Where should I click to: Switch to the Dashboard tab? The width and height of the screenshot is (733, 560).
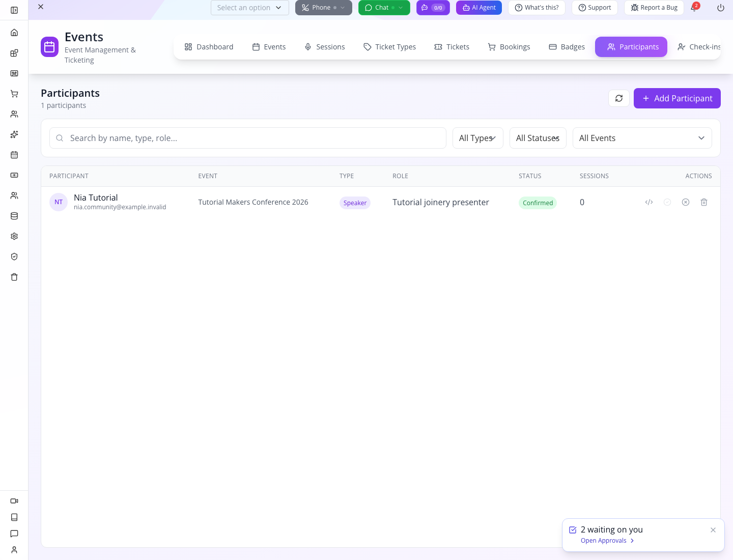pos(209,47)
